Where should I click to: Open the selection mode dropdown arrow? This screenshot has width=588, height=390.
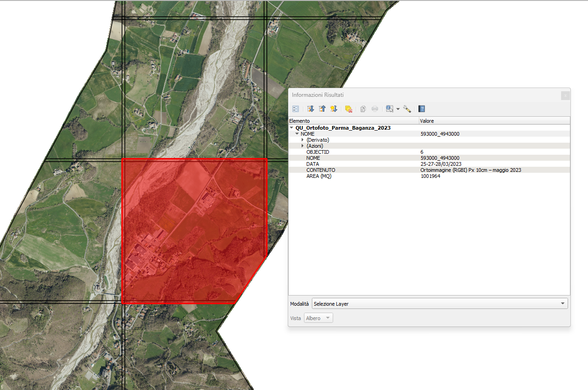[x=398, y=109]
